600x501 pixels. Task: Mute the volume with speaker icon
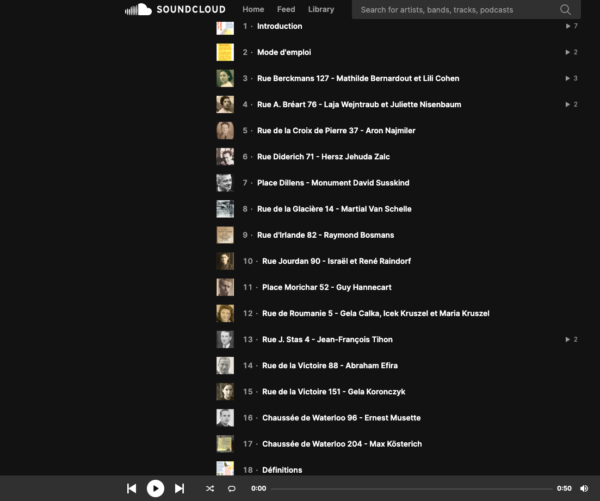click(x=584, y=488)
